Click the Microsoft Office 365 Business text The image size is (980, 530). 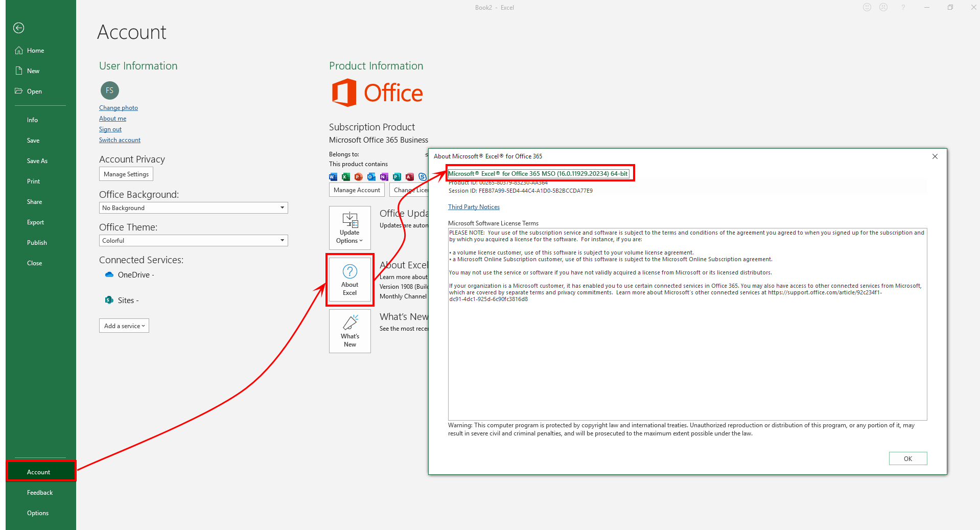click(379, 140)
